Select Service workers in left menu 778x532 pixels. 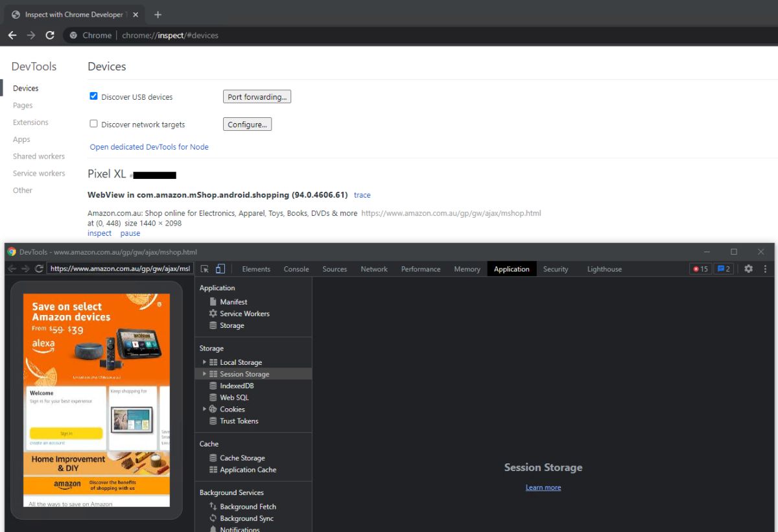[39, 173]
